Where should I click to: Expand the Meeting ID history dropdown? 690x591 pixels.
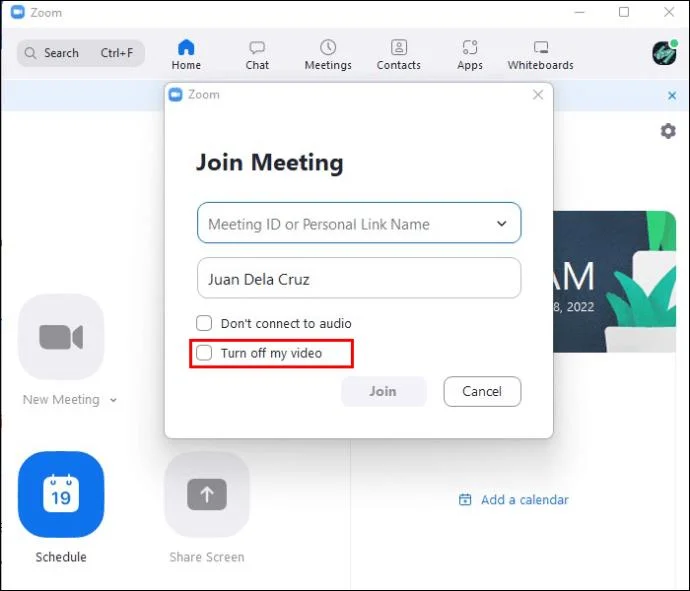pos(501,224)
